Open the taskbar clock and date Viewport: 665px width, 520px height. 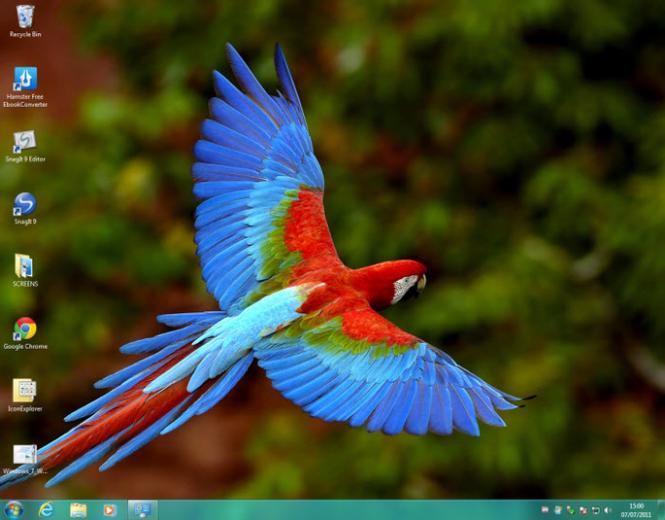(636, 510)
